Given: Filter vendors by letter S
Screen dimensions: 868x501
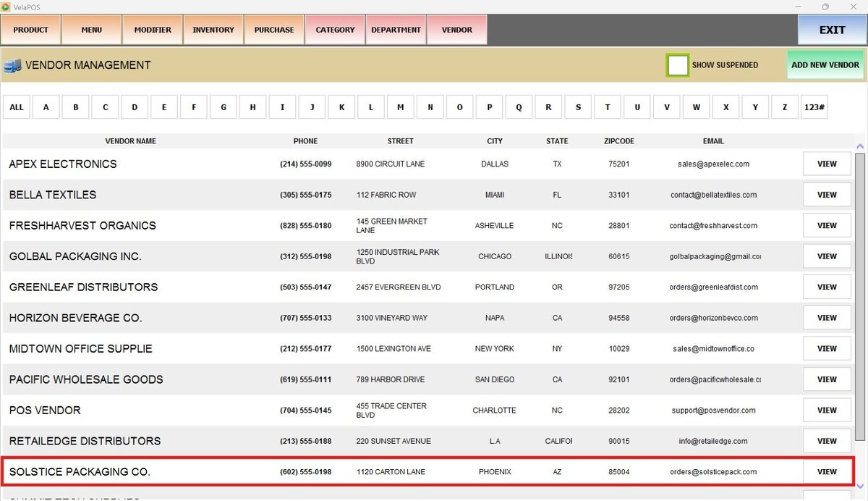Looking at the screenshot, I should (578, 107).
